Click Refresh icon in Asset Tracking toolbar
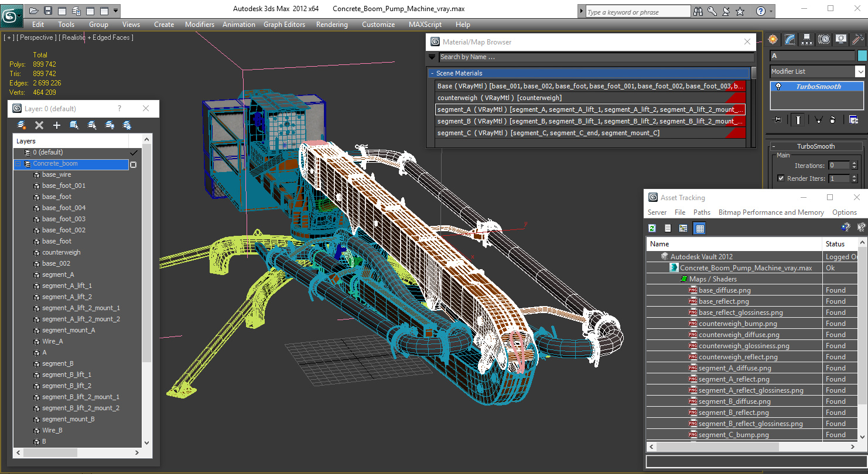Image resolution: width=868 pixels, height=474 pixels. [652, 228]
